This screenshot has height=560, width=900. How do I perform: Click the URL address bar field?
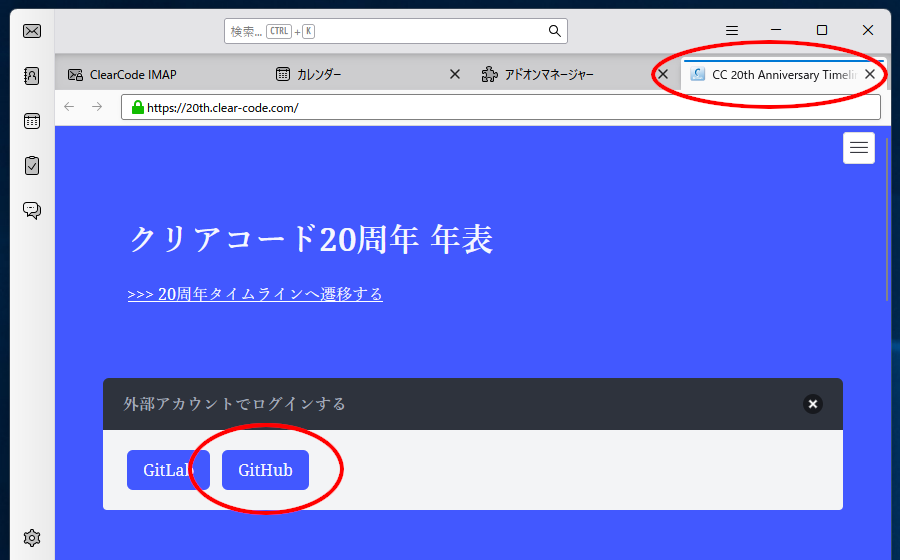click(501, 107)
